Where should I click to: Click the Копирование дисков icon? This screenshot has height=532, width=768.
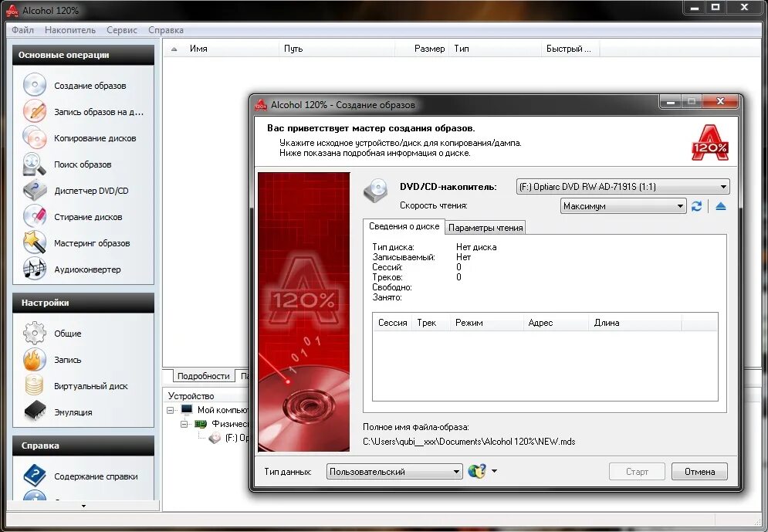pos(34,137)
